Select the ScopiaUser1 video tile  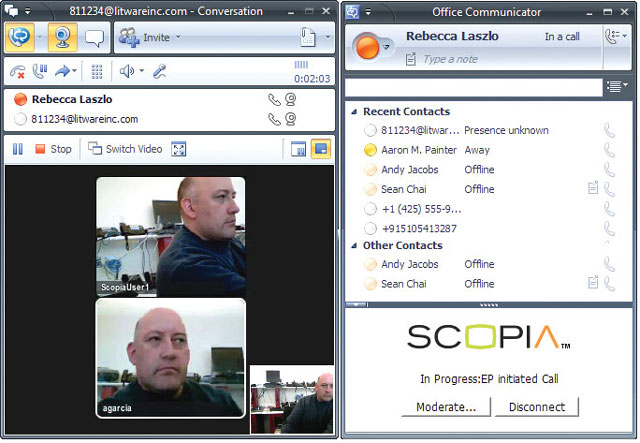point(171,236)
